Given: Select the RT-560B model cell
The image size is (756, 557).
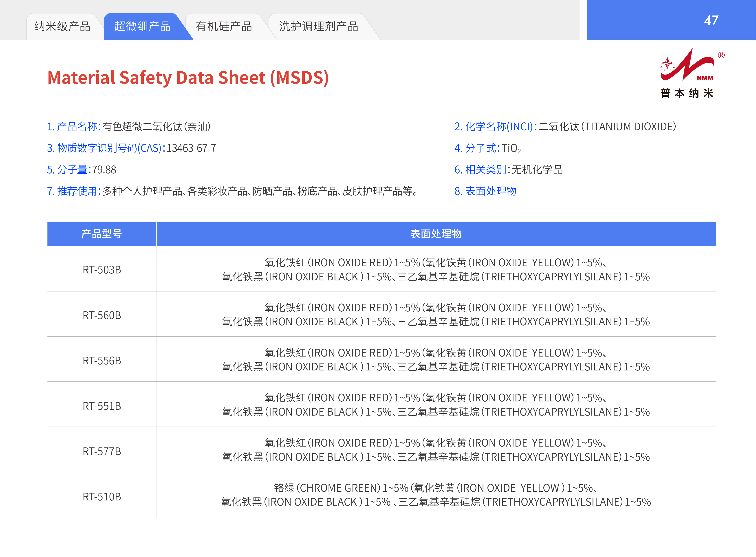Looking at the screenshot, I should click(x=101, y=315).
